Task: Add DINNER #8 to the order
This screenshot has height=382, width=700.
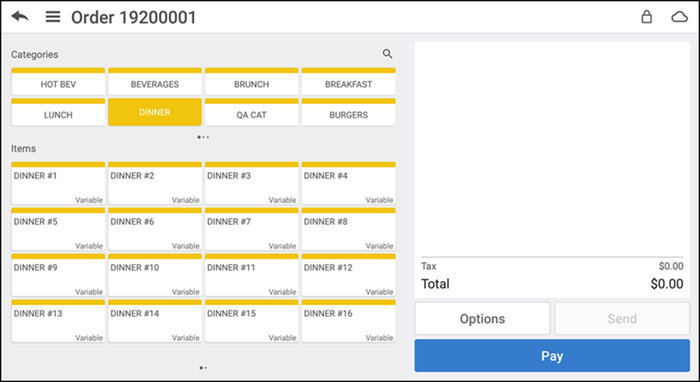Action: click(349, 229)
